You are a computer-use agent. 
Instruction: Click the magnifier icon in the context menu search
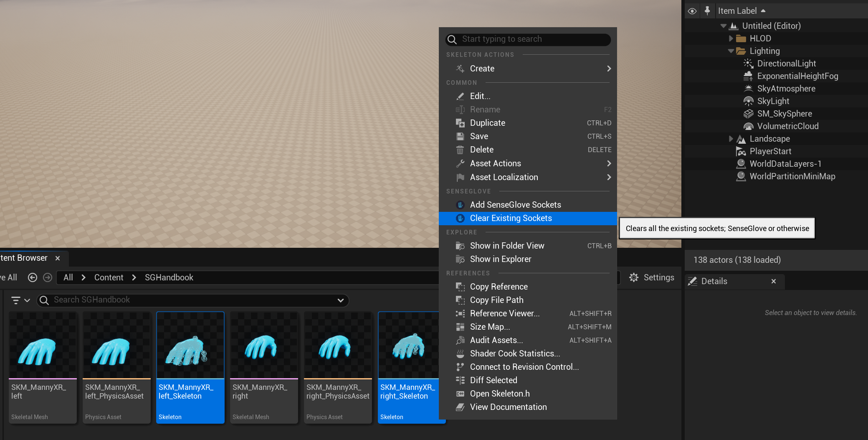pos(452,39)
